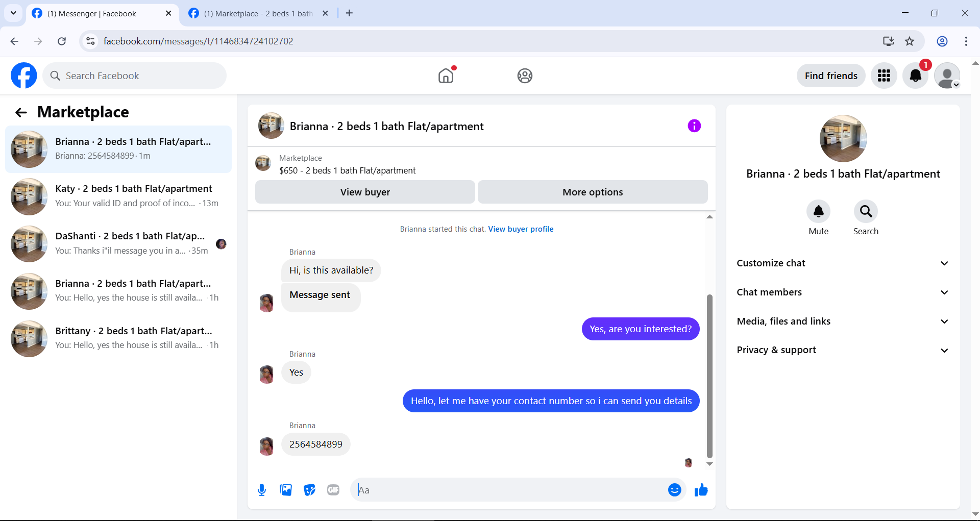This screenshot has width=980, height=521.
Task: View site information icon in address bar
Action: 90,41
